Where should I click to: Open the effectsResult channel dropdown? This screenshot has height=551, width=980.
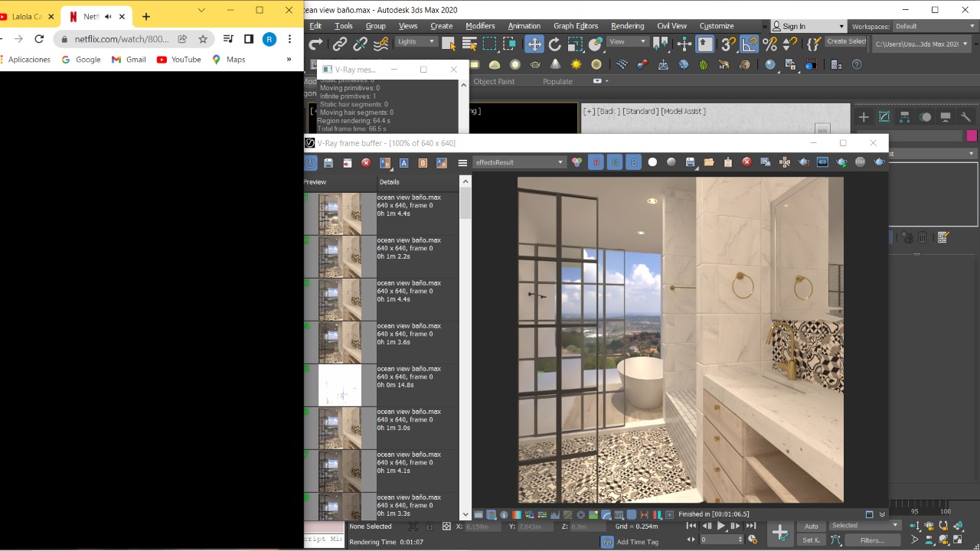519,162
